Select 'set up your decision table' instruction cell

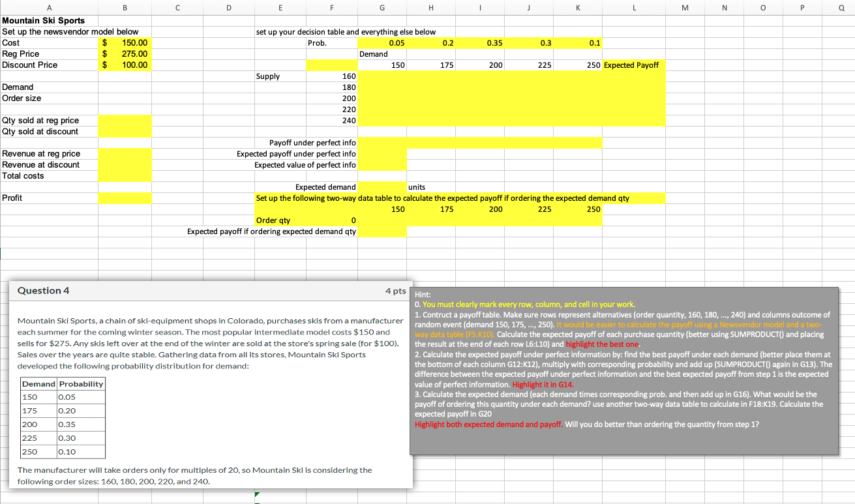tap(346, 32)
